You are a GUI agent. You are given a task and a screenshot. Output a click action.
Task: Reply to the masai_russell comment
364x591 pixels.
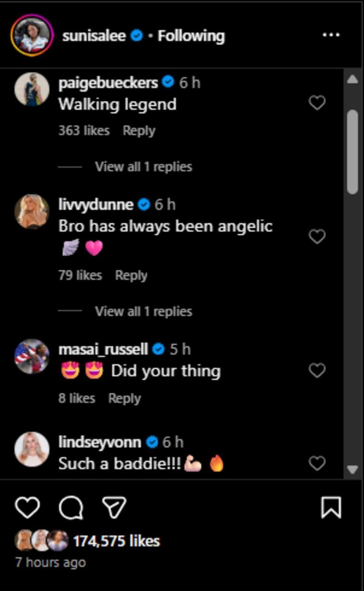(x=124, y=398)
